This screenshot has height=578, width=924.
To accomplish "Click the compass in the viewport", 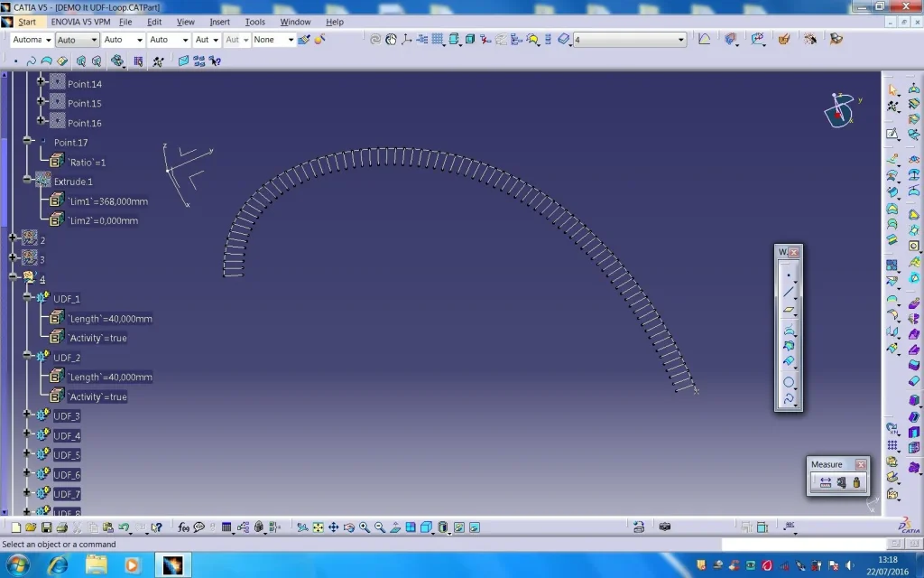I will coord(840,109).
